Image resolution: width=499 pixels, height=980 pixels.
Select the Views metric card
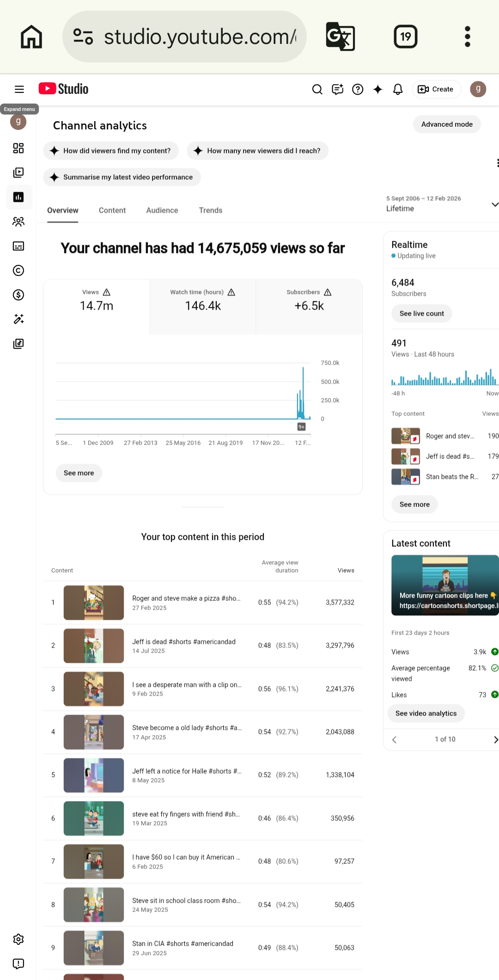97,306
